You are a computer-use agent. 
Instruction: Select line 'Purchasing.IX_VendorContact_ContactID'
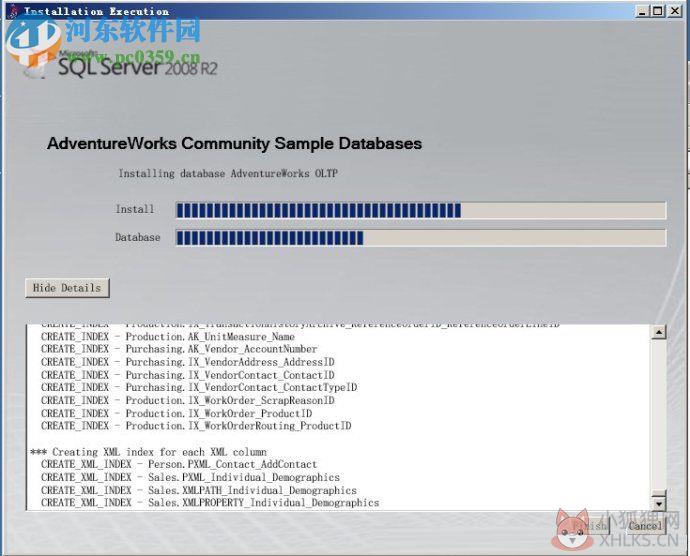point(187,375)
